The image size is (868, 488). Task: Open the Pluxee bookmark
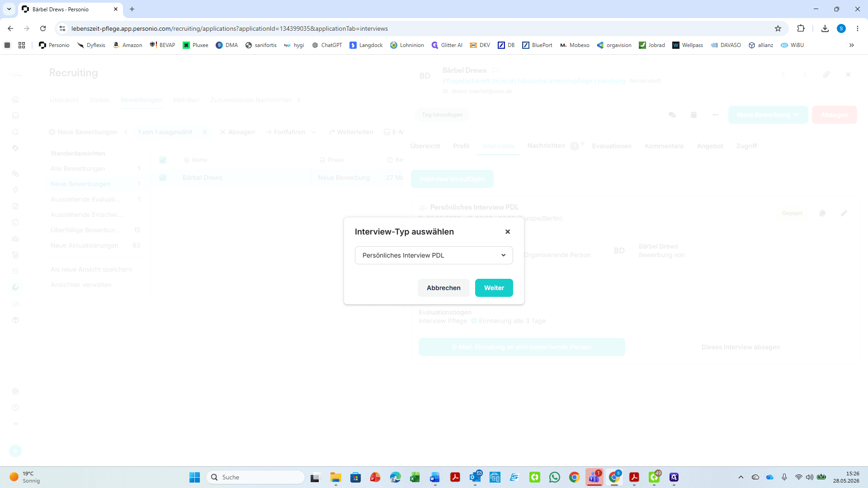coord(195,45)
